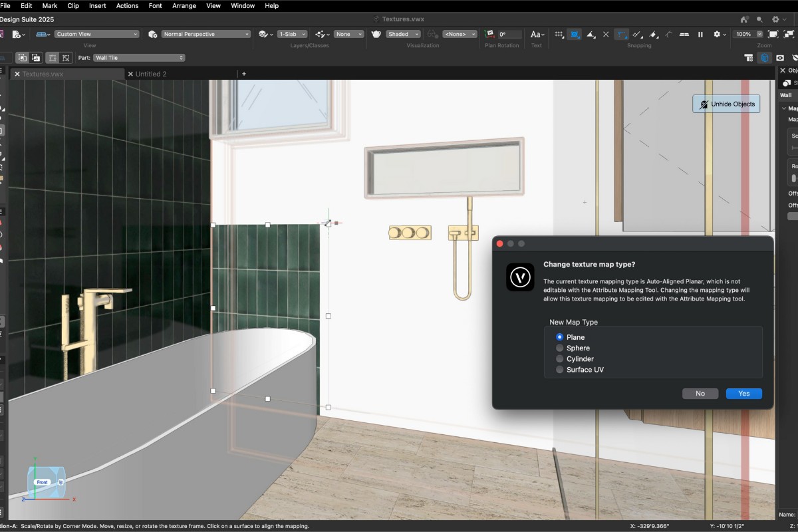The width and height of the screenshot is (798, 532).
Task: Activate the Snap to Intersection mode
Action: pyautogui.click(x=606, y=34)
